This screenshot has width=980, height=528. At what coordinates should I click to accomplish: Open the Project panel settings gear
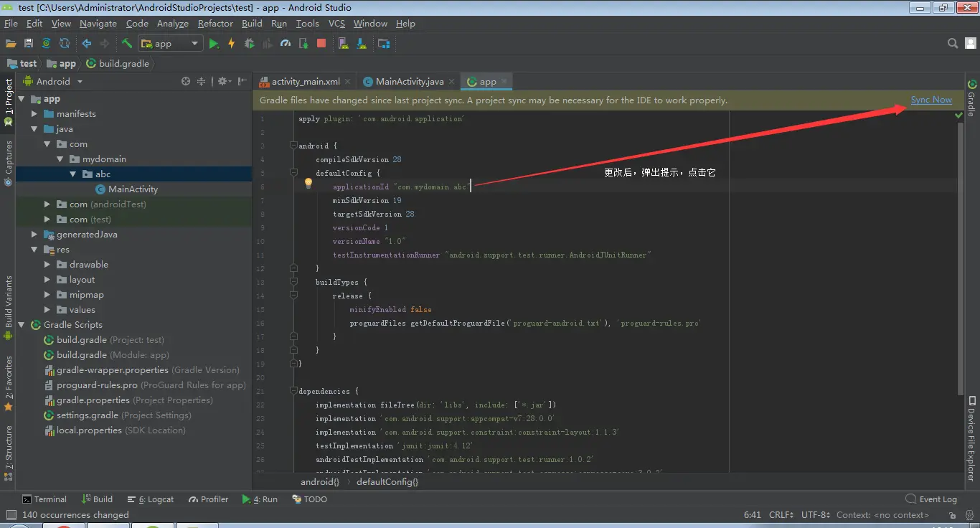point(224,81)
